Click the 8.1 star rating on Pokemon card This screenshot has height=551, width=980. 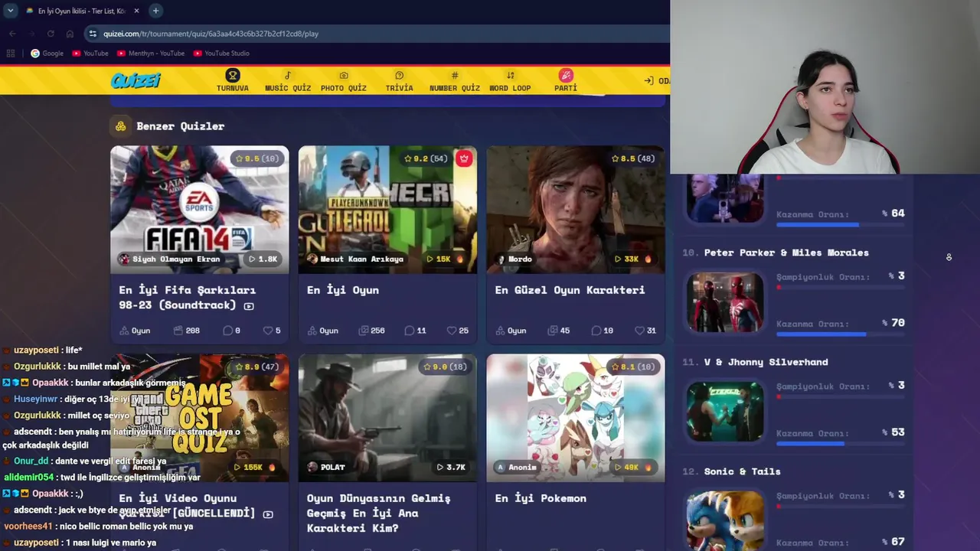click(x=633, y=367)
